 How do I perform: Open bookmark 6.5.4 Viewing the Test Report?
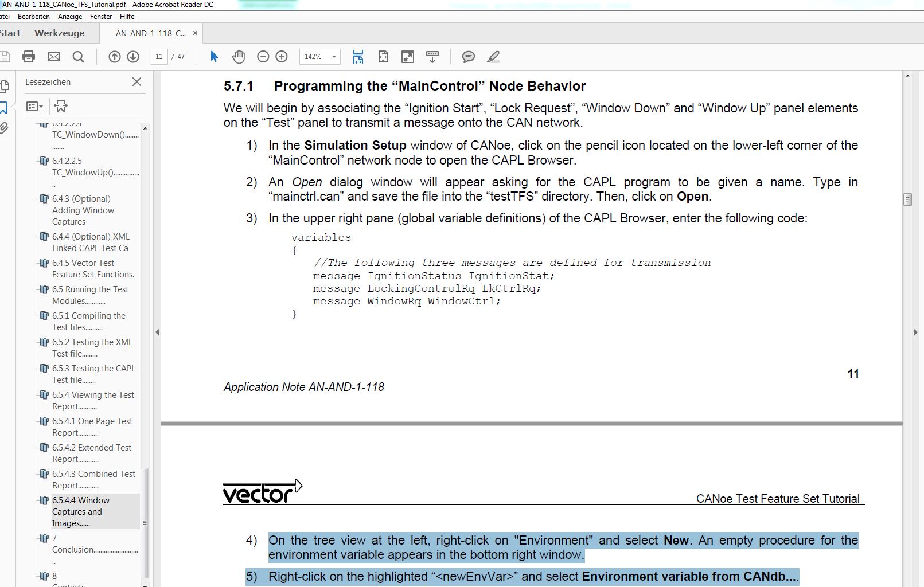pos(93,401)
